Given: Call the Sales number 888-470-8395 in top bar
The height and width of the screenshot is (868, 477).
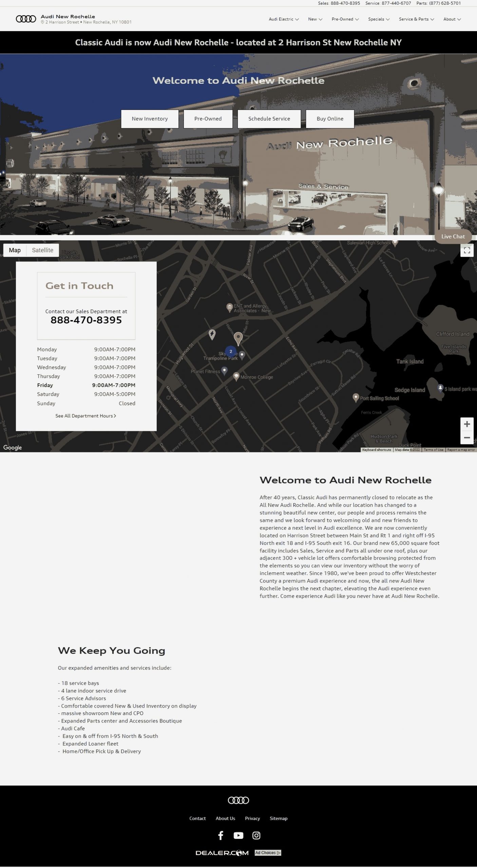Looking at the screenshot, I should (345, 3).
